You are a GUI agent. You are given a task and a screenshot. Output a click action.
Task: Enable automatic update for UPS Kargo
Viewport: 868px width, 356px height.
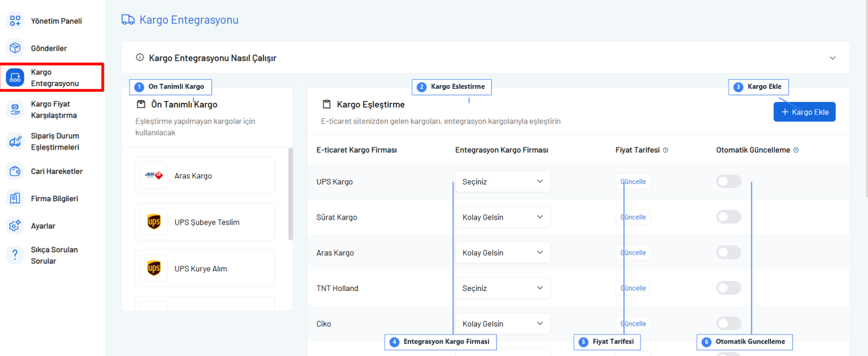[x=728, y=181]
